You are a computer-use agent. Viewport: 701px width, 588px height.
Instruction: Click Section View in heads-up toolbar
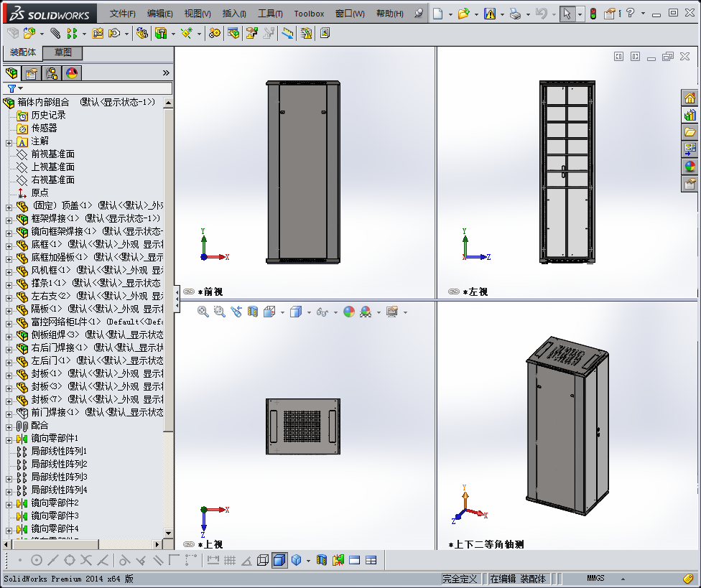coord(253,312)
